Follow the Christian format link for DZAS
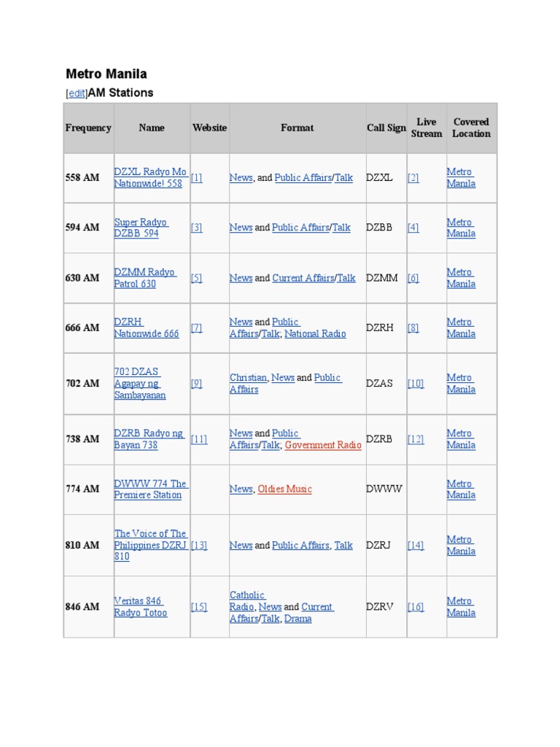The image size is (560, 747). click(248, 377)
